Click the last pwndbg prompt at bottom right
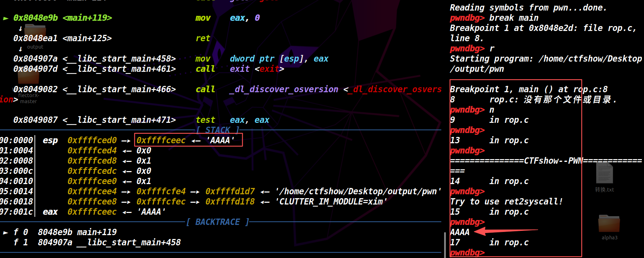 tap(467, 253)
